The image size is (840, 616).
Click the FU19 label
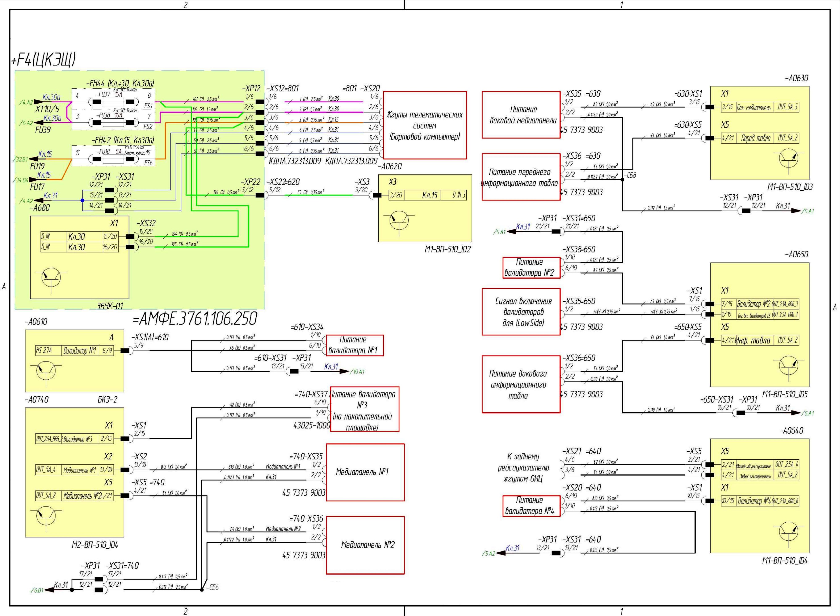[x=37, y=166]
